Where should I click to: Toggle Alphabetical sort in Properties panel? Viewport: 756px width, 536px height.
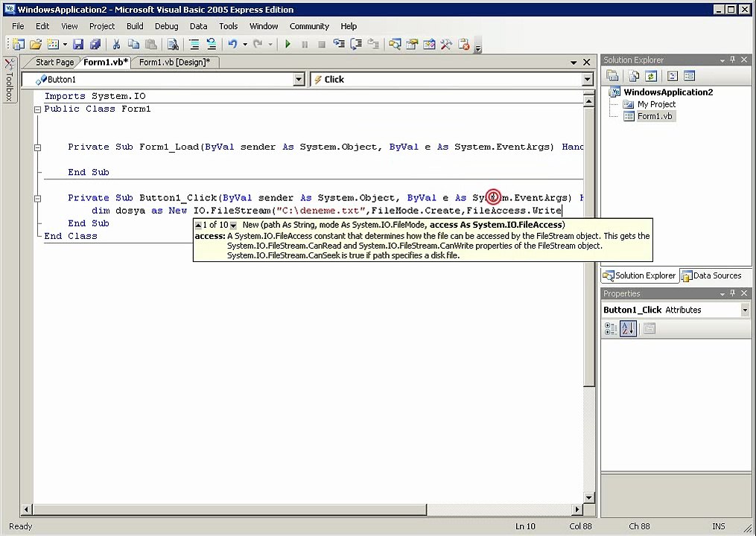click(628, 329)
